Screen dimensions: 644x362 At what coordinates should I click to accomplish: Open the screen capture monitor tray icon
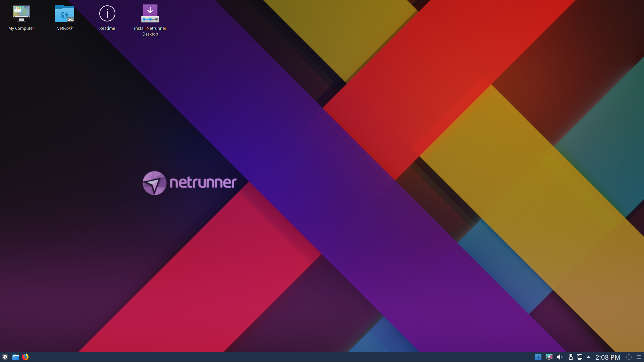click(x=549, y=357)
